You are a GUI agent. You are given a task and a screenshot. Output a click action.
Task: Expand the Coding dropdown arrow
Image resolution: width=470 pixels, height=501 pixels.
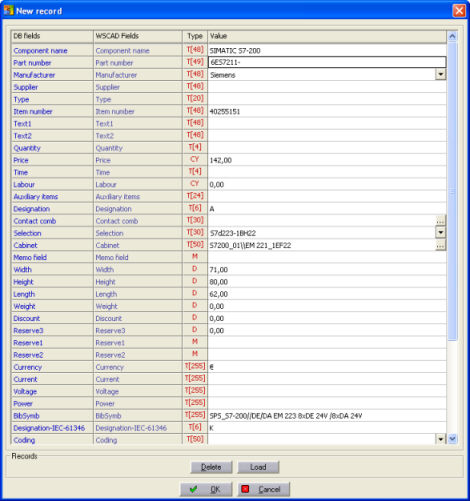(x=440, y=439)
